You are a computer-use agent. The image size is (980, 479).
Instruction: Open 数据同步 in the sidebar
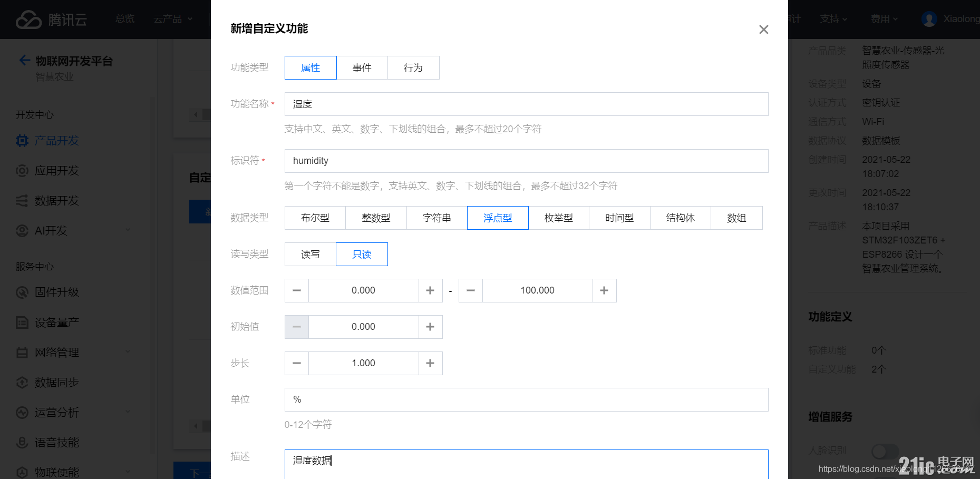[x=57, y=383]
